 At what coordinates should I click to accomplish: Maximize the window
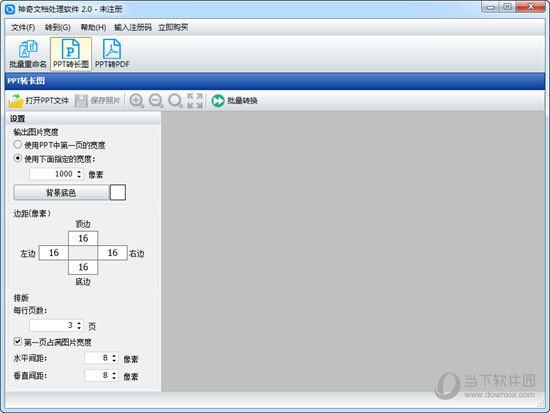click(x=507, y=7)
